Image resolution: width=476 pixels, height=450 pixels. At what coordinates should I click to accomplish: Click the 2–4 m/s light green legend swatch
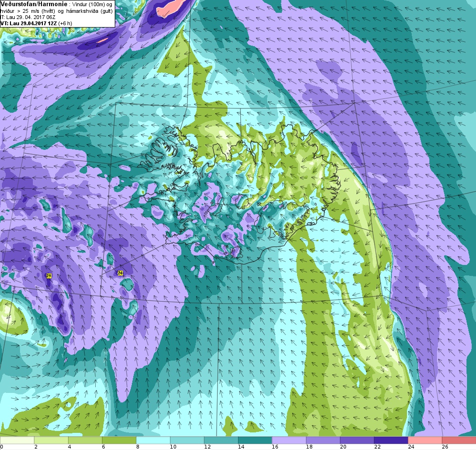51,440
